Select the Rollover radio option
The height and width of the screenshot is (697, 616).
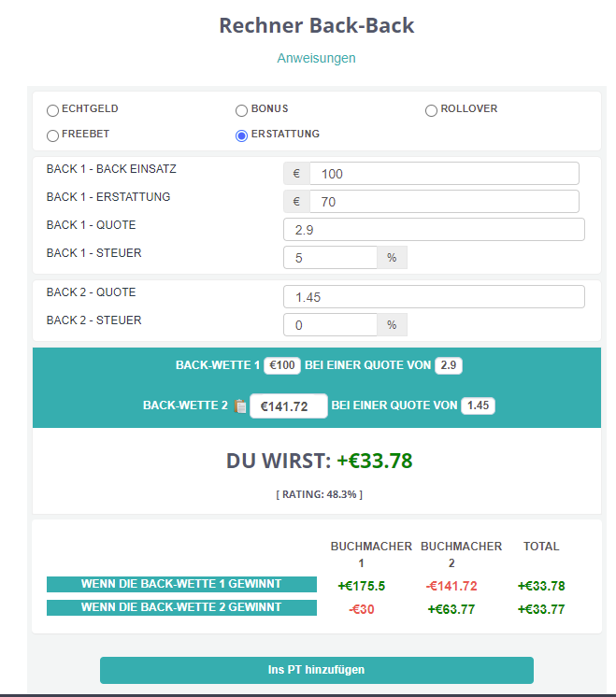[431, 110]
